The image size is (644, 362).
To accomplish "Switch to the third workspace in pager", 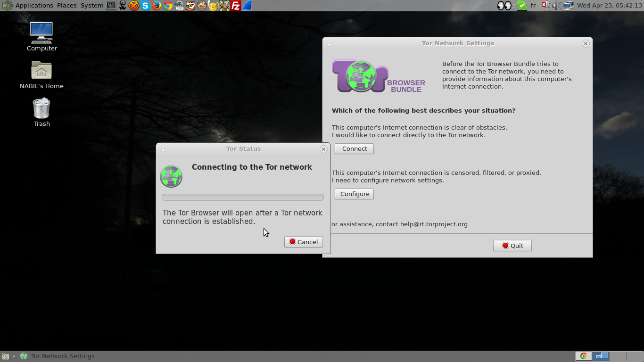I will coord(618,356).
